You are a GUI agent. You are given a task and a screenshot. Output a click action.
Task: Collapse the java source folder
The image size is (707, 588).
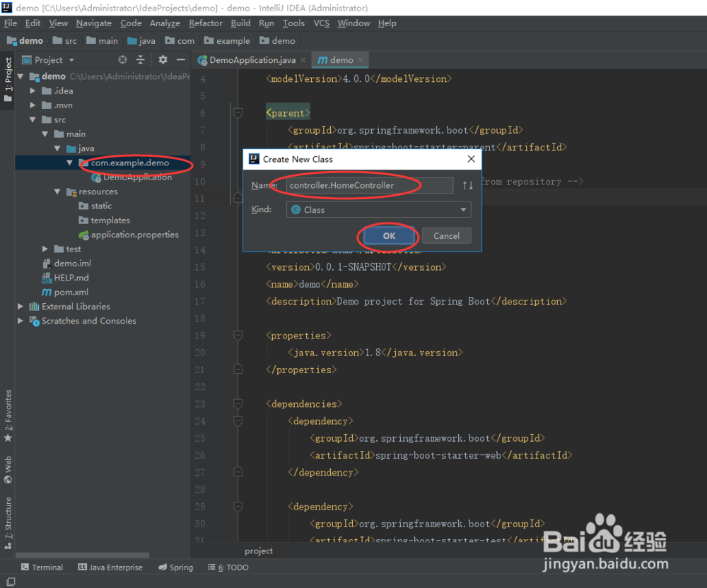click(57, 148)
